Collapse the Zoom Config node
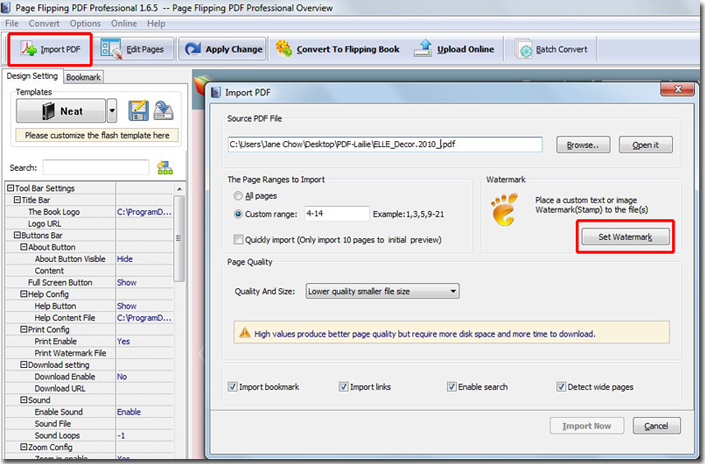Screen dimensions: 705x464 [x=24, y=447]
